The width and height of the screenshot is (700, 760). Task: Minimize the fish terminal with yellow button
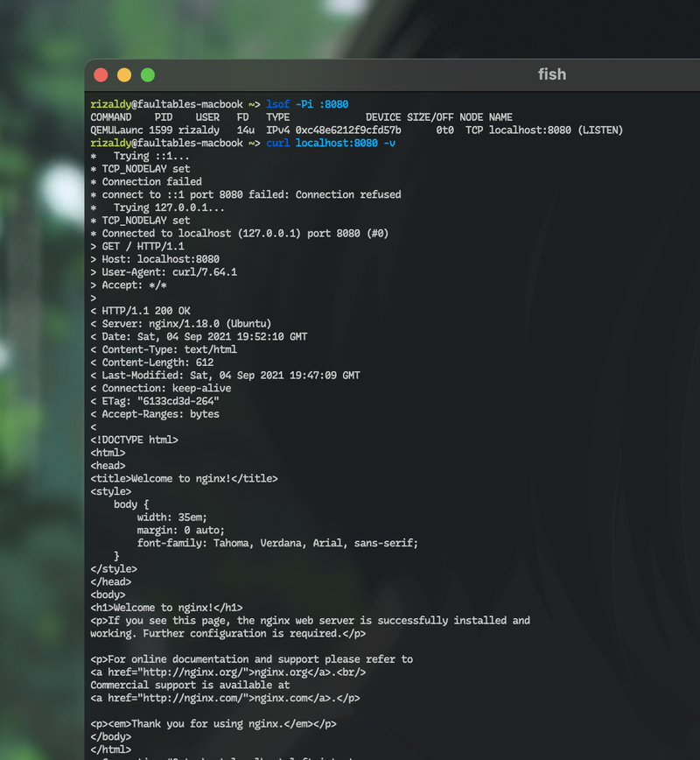[124, 75]
